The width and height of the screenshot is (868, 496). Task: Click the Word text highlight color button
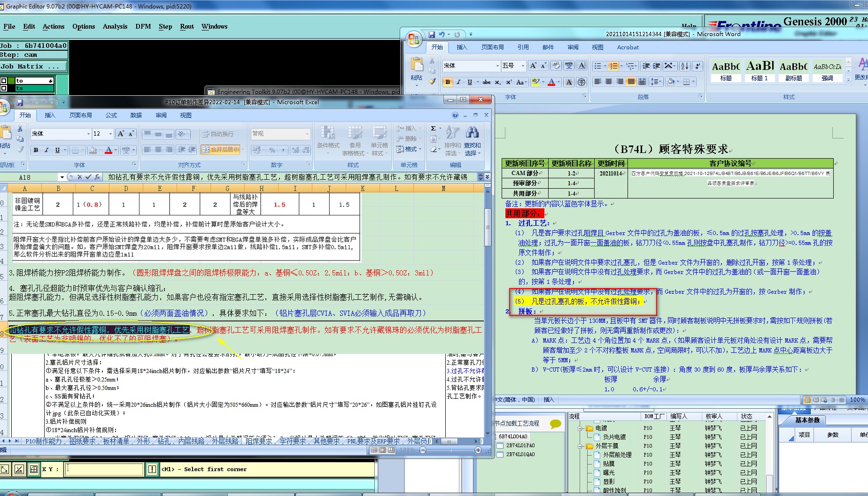click(x=535, y=82)
